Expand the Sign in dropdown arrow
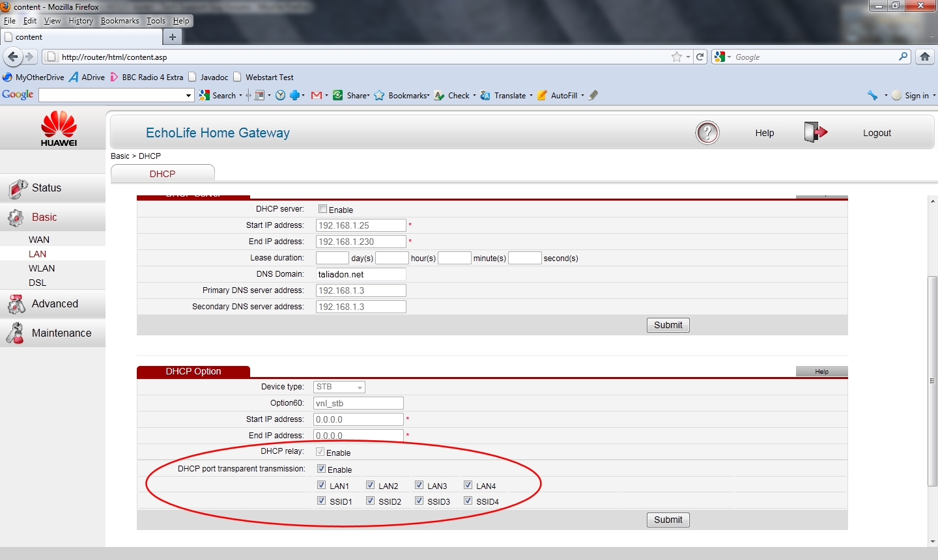The image size is (938, 560). point(934,95)
